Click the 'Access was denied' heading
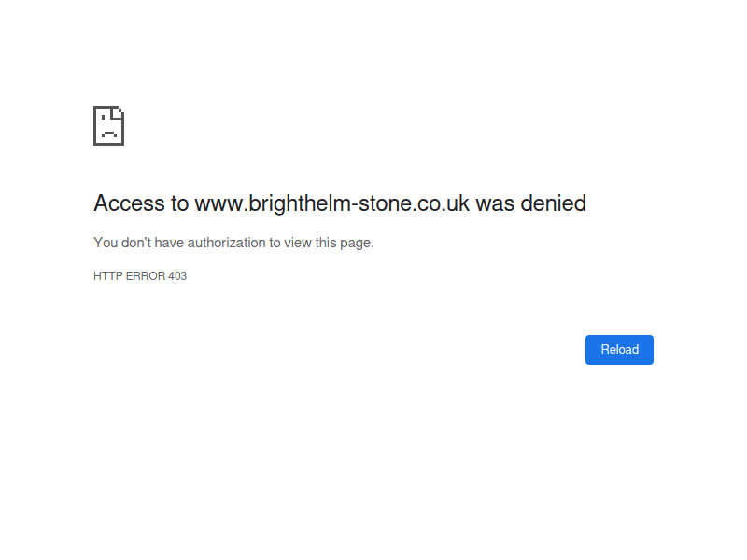The image size is (747, 560). [339, 203]
